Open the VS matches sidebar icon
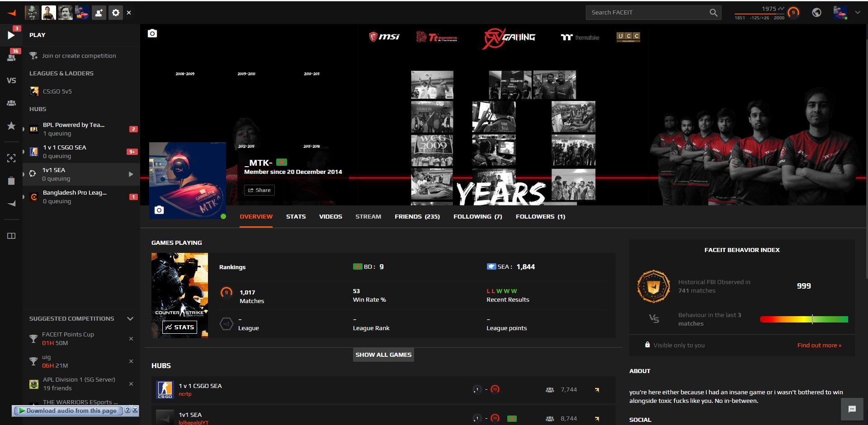The height and width of the screenshot is (425, 868). (x=11, y=80)
